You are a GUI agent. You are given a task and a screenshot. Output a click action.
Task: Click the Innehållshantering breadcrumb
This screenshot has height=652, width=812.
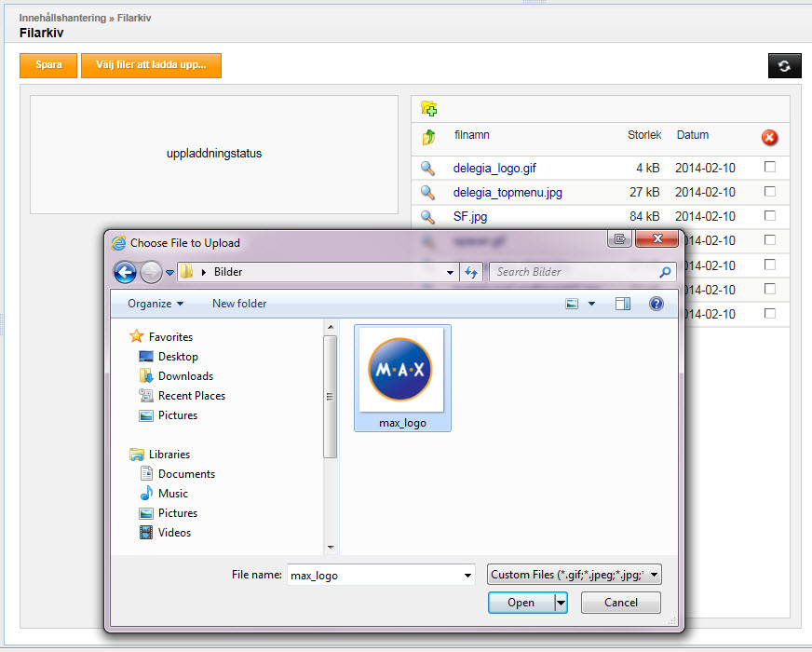62,18
